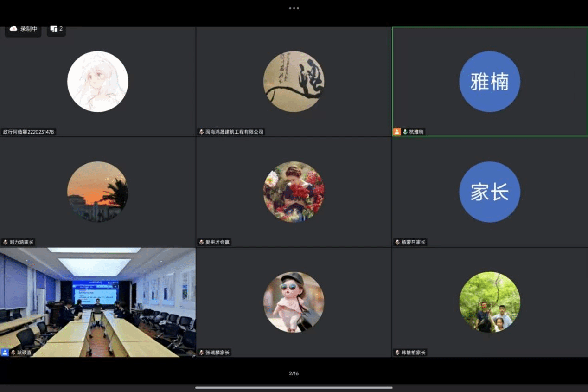Click the 2/16 page indicator
Image resolution: width=588 pixels, height=392 pixels.
pyautogui.click(x=294, y=373)
